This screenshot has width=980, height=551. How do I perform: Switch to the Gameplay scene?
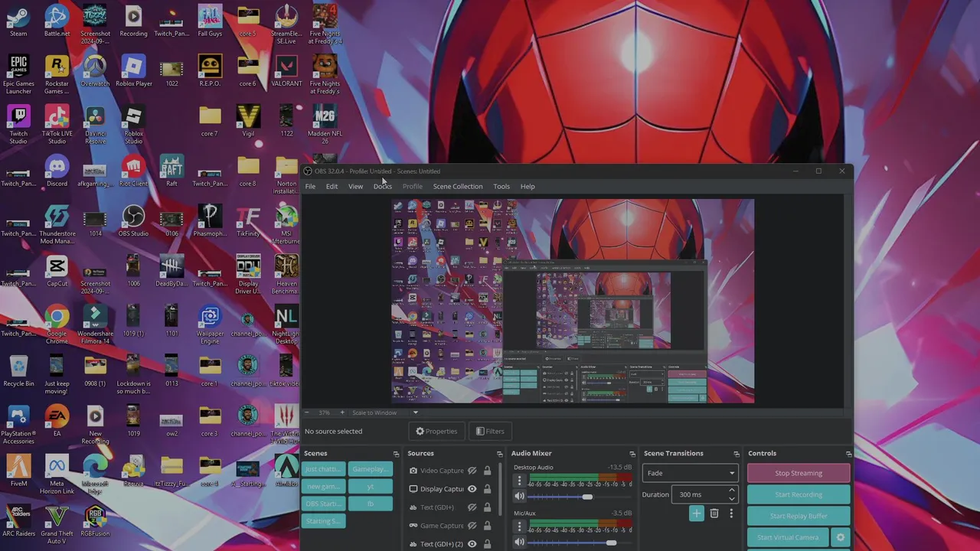click(370, 469)
